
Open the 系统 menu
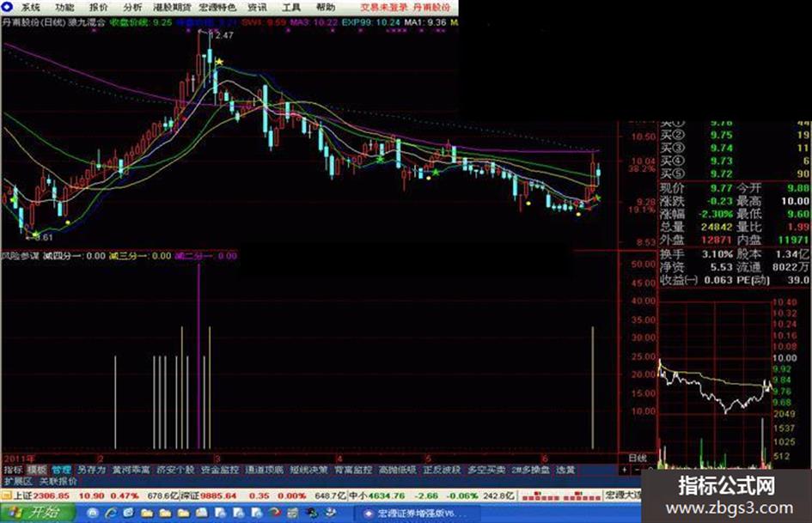pos(30,7)
